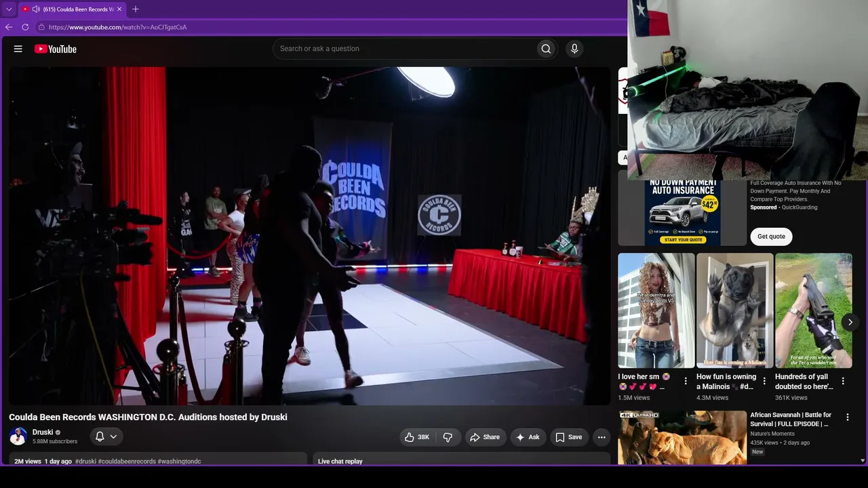Open options for African Savannah video
Screen dimensions: 868x488
point(847,417)
